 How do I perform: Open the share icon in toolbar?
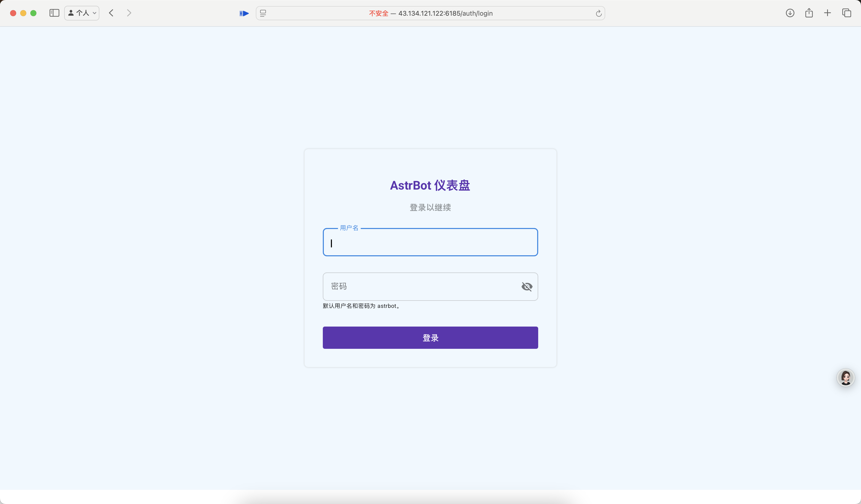(809, 13)
